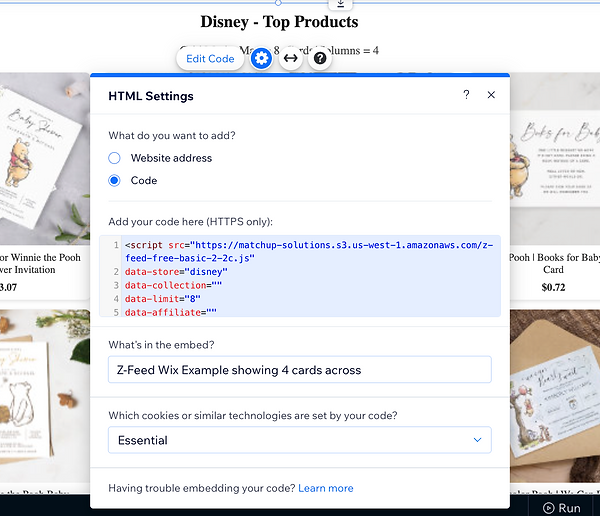The width and height of the screenshot is (600, 516).
Task: Click the Disney - Top Products heading
Action: [279, 22]
